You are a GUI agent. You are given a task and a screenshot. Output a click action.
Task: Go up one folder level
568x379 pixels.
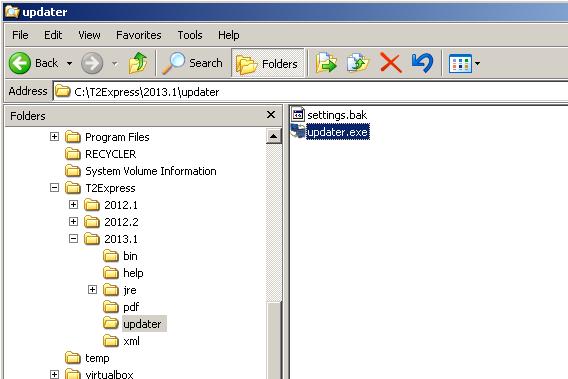[x=138, y=63]
